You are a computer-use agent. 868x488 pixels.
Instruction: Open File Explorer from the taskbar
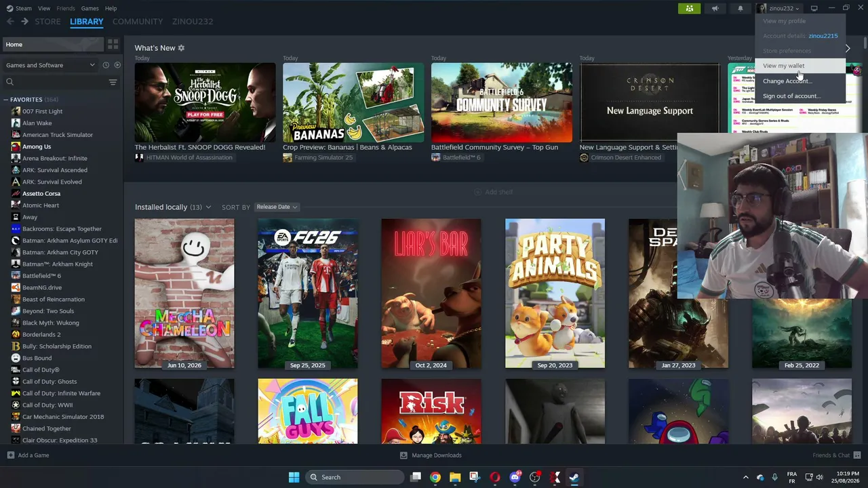[x=455, y=477]
